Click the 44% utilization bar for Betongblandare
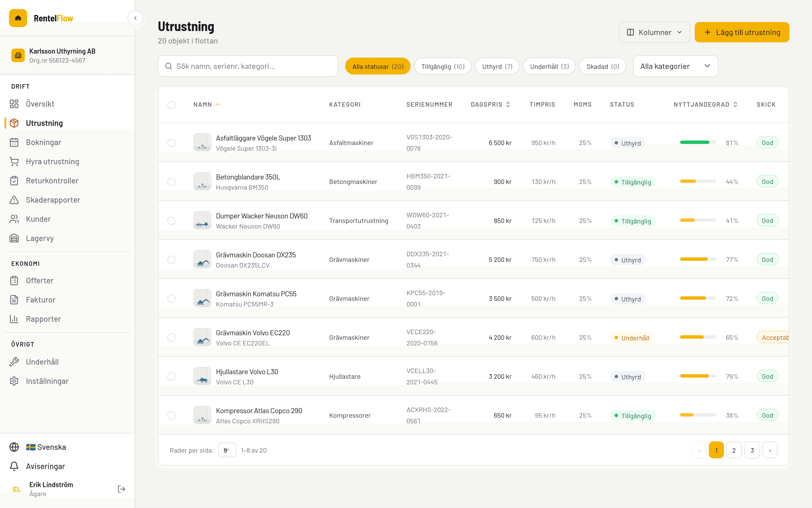812x508 pixels. 698,181
